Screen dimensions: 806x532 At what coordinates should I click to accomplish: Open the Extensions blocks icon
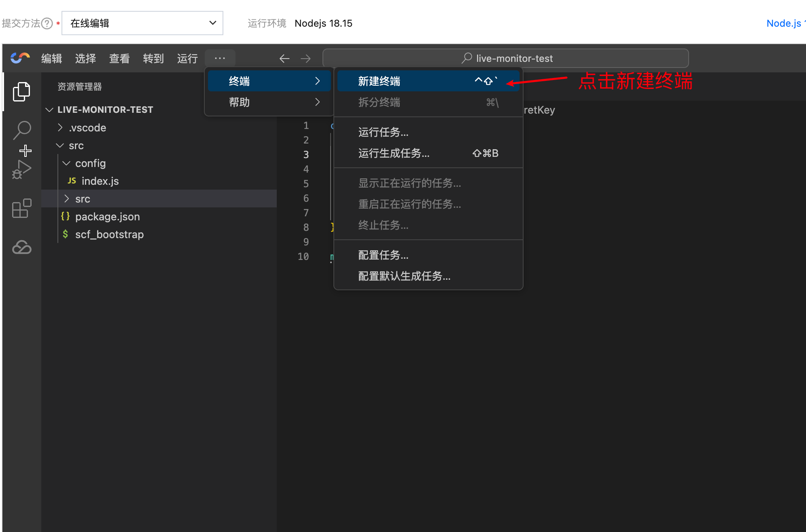(22, 209)
